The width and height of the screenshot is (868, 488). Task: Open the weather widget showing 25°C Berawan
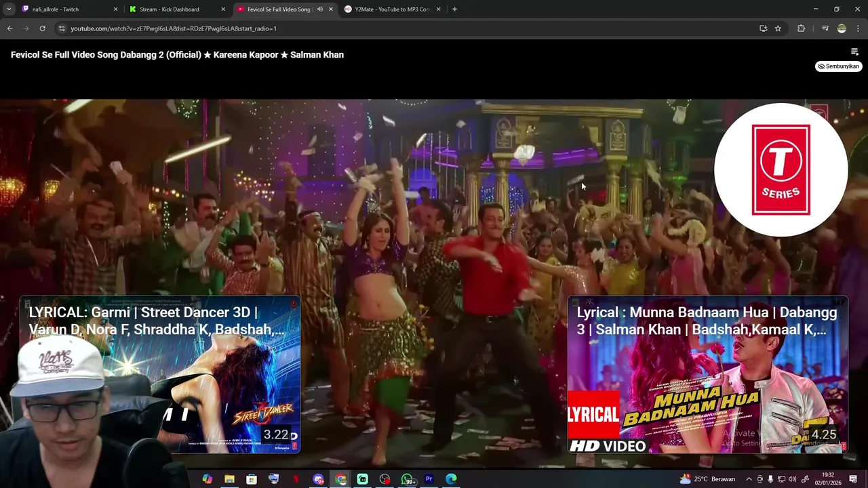[x=707, y=479]
